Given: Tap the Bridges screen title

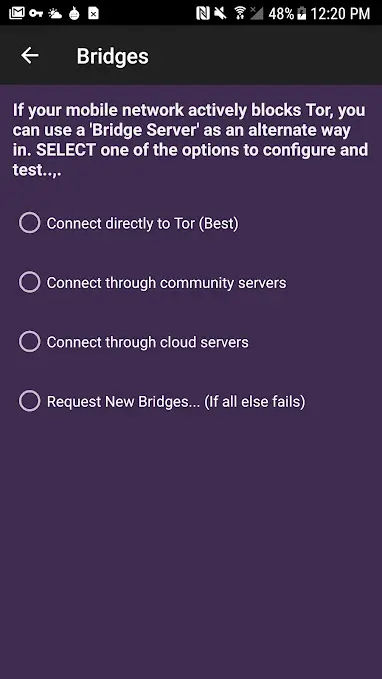Looking at the screenshot, I should click(113, 56).
